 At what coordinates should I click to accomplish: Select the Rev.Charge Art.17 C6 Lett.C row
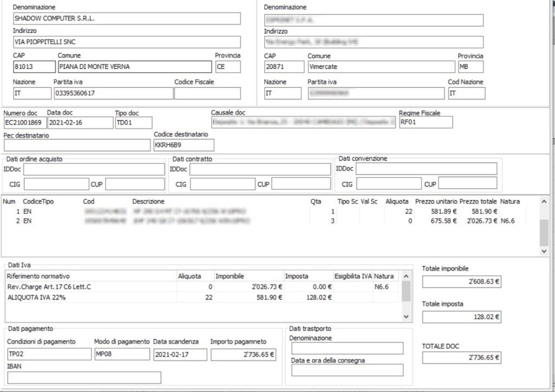[x=202, y=286]
